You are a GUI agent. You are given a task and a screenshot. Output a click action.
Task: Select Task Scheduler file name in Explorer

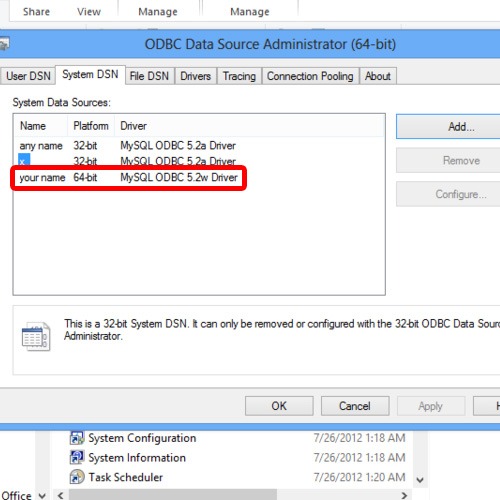click(x=126, y=477)
